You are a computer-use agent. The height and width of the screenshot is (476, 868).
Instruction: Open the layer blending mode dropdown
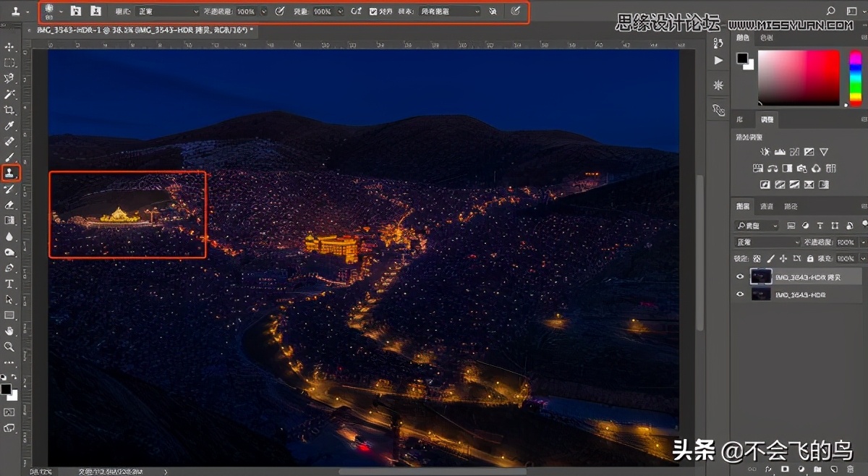(x=767, y=241)
